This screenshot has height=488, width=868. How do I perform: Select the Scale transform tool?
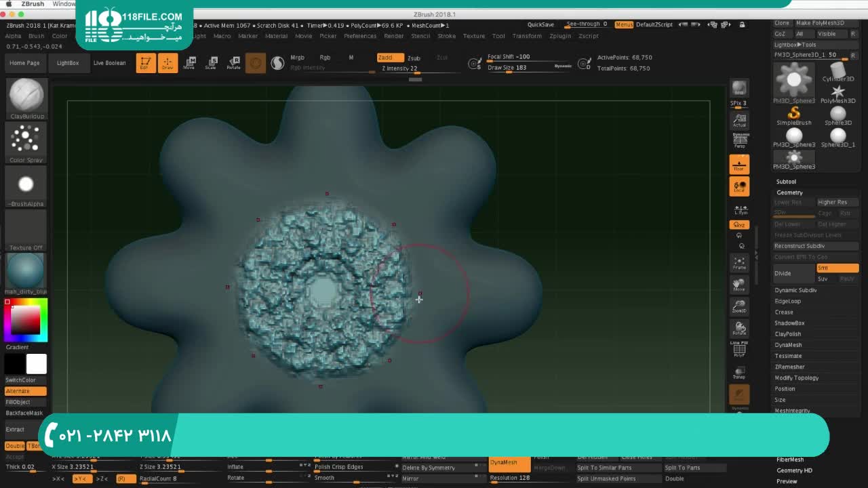212,63
